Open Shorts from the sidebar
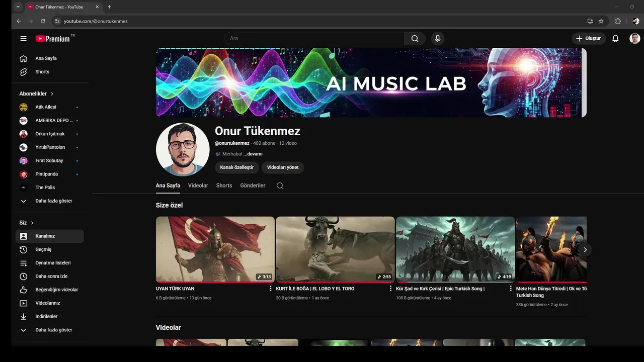The image size is (644, 362). coord(49,72)
